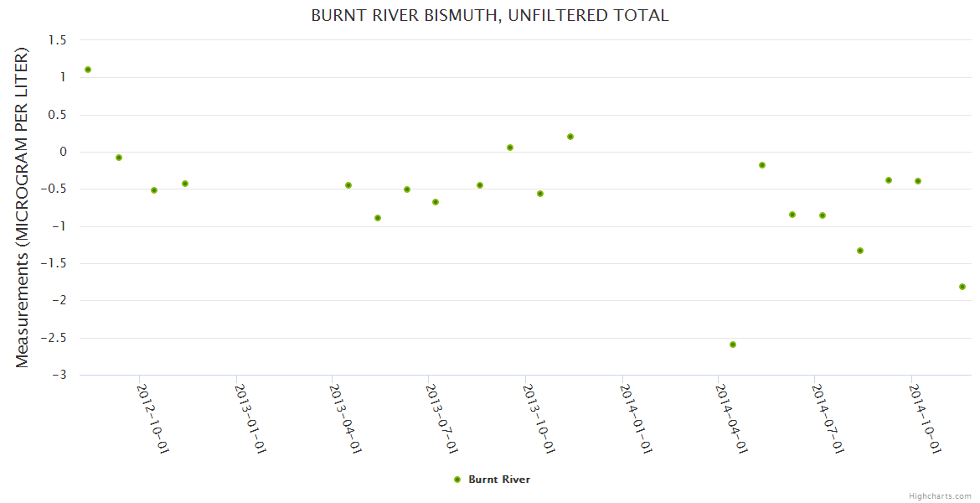
Task: Select the data point near -0.2 after 2014-04-01
Action: point(762,165)
